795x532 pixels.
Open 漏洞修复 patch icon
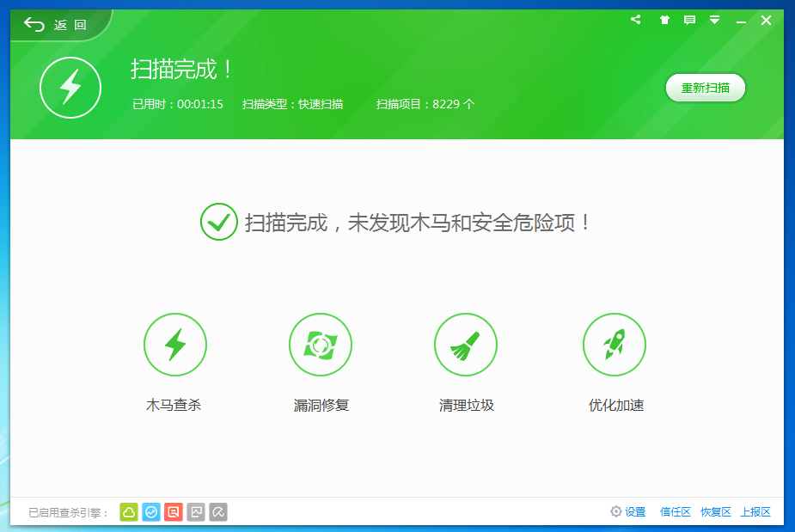(x=321, y=345)
